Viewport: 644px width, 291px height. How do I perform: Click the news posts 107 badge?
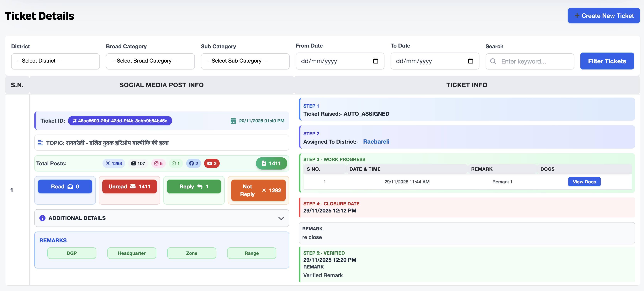tap(138, 163)
